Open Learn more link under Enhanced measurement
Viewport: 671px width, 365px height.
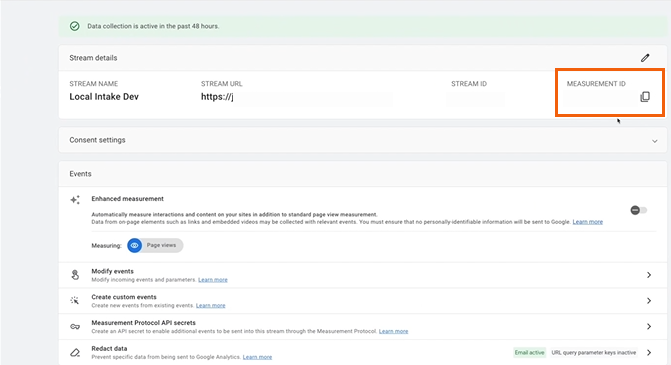tap(588, 222)
